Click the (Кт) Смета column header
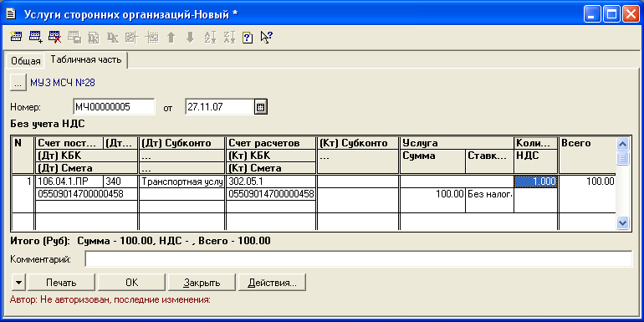Image resolution: width=644 pixels, height=322 pixels. click(271, 168)
